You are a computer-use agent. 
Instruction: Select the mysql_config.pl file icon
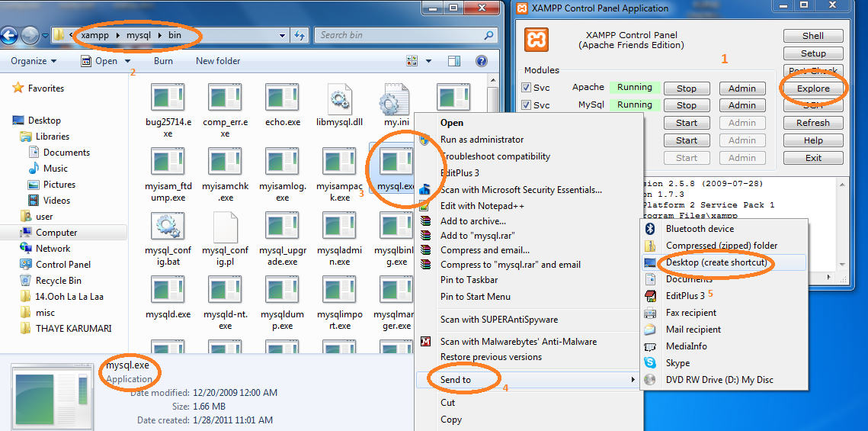click(x=225, y=227)
